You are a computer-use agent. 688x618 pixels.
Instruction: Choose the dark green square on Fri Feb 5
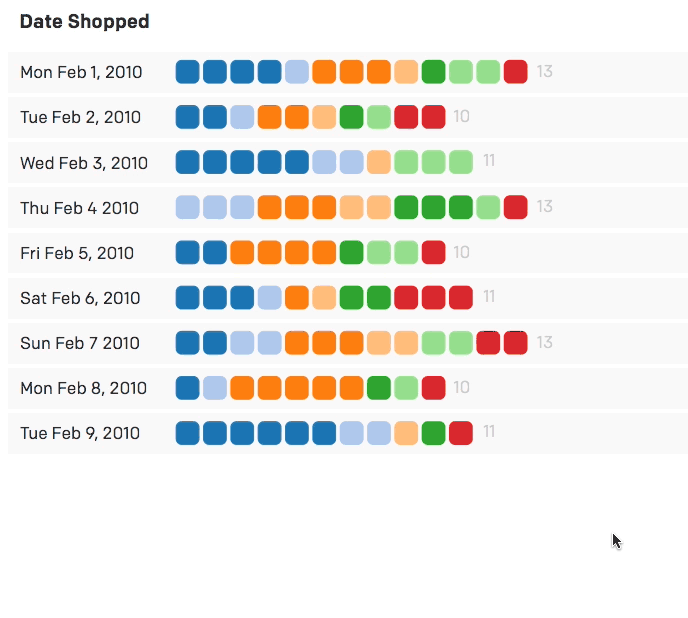351,252
